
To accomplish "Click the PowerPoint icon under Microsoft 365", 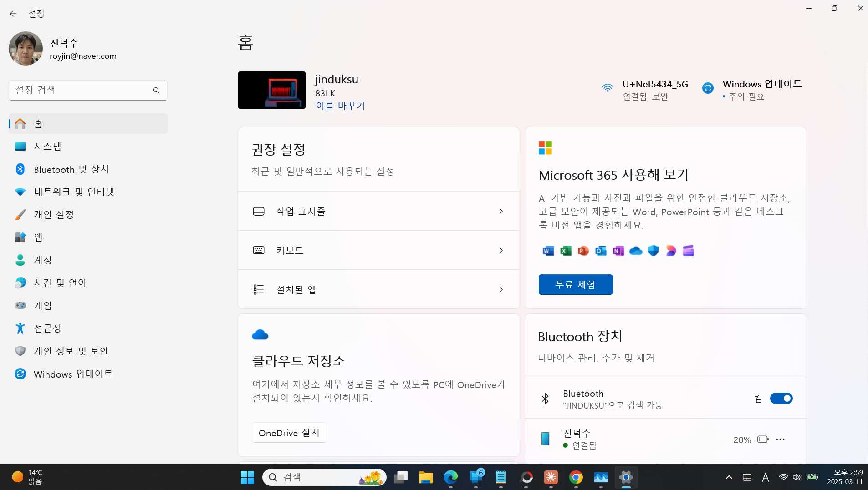I will click(x=583, y=251).
